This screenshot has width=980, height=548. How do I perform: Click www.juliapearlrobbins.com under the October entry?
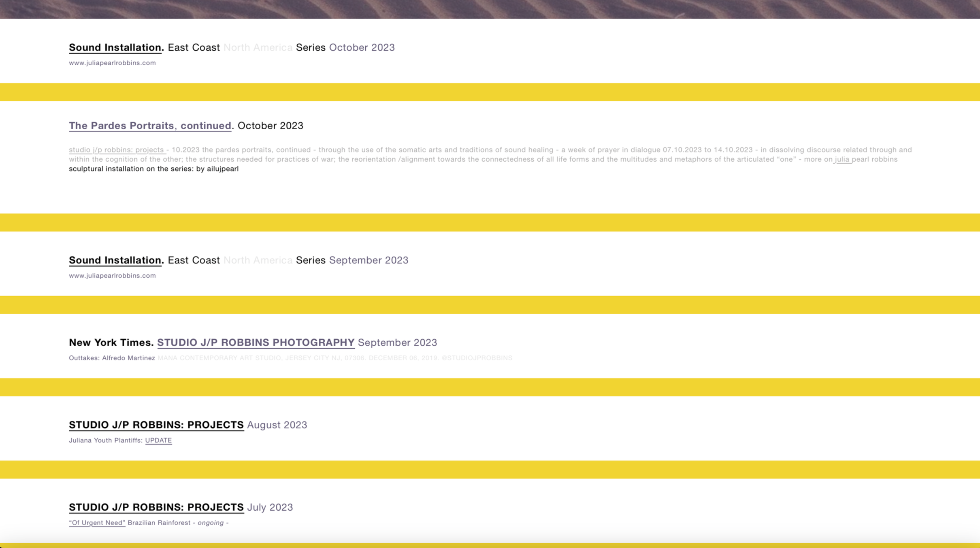pos(112,63)
